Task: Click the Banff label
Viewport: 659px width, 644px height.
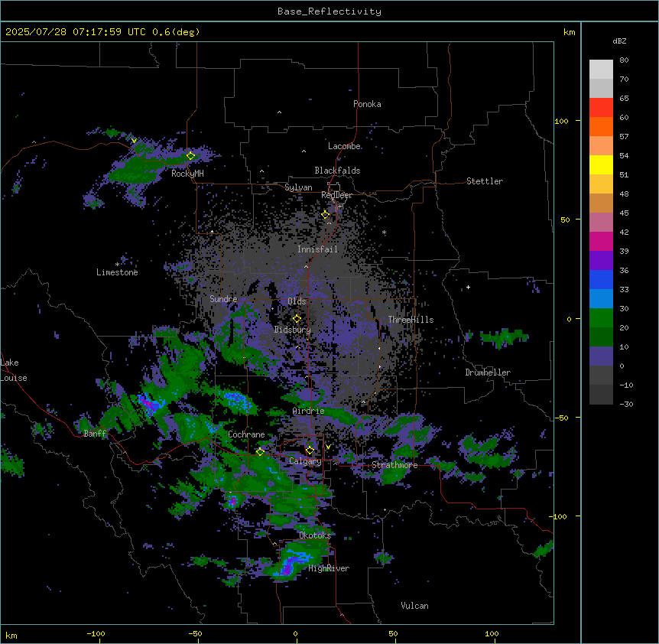Action: click(95, 434)
